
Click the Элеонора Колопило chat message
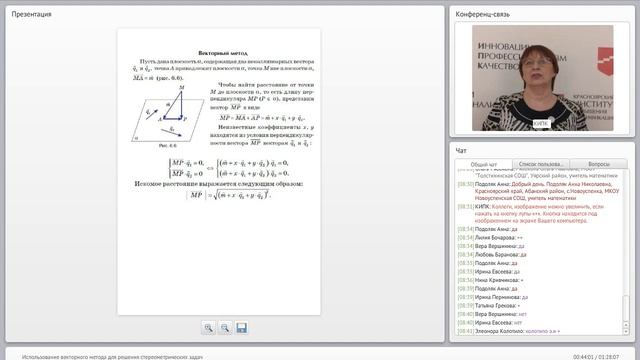click(509, 331)
